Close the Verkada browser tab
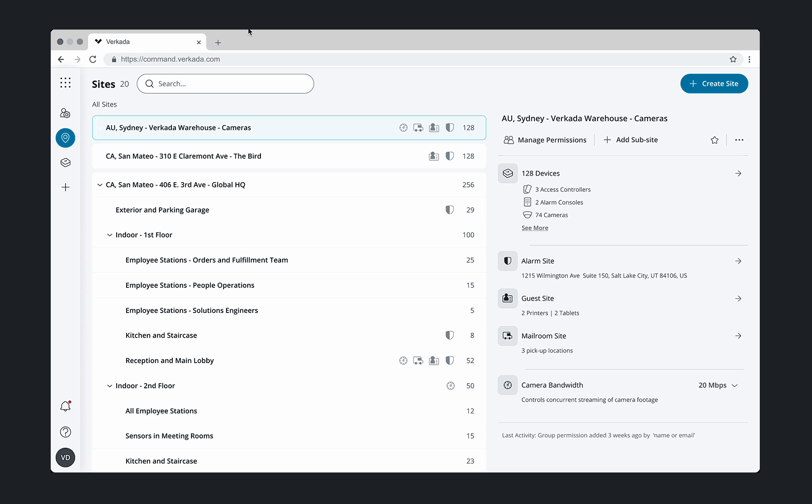812x504 pixels. click(x=198, y=42)
